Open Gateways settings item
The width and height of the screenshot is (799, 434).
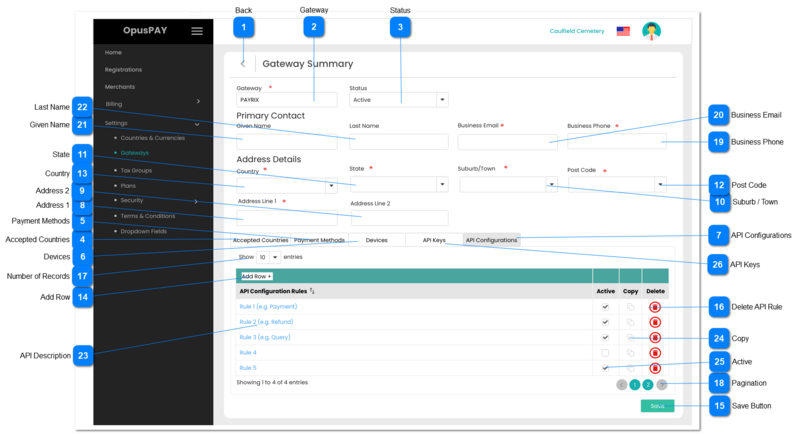(x=135, y=153)
